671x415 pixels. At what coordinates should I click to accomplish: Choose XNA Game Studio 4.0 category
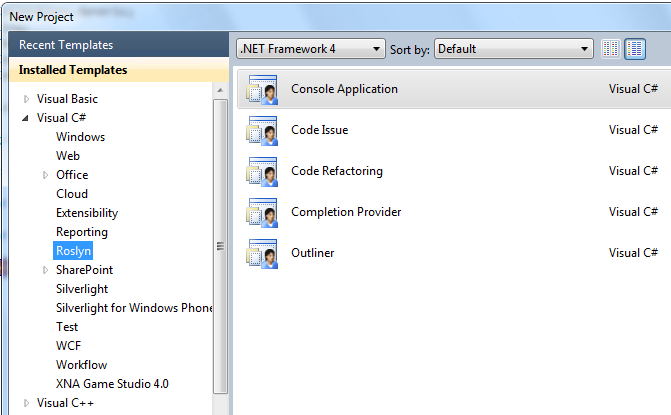coord(112,384)
